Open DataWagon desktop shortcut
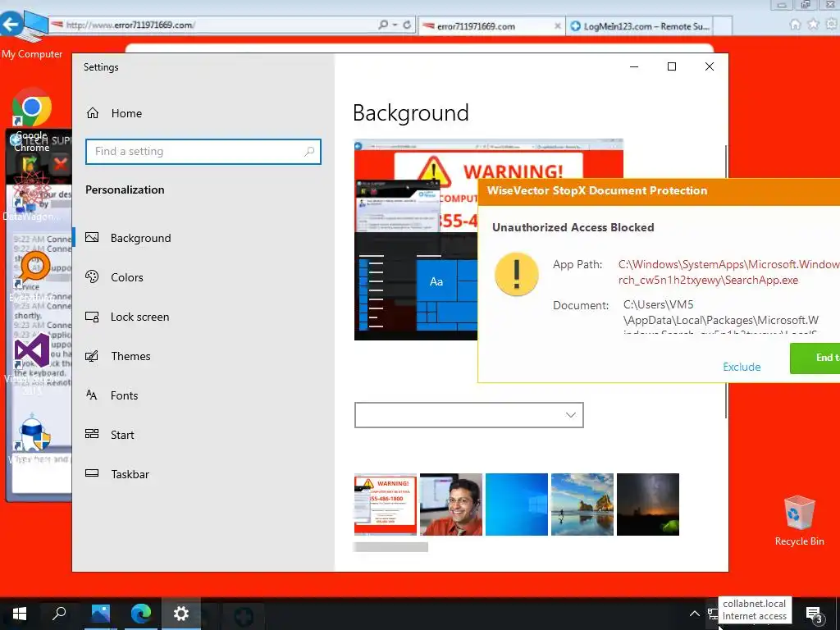 (x=31, y=194)
